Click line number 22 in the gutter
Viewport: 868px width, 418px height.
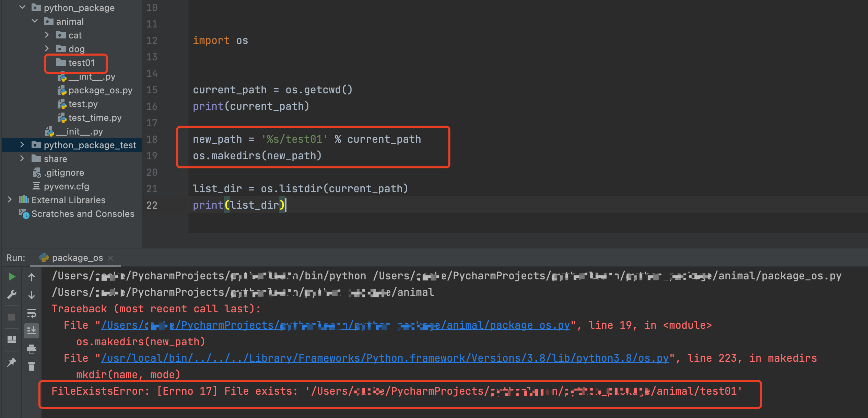pyautogui.click(x=152, y=205)
